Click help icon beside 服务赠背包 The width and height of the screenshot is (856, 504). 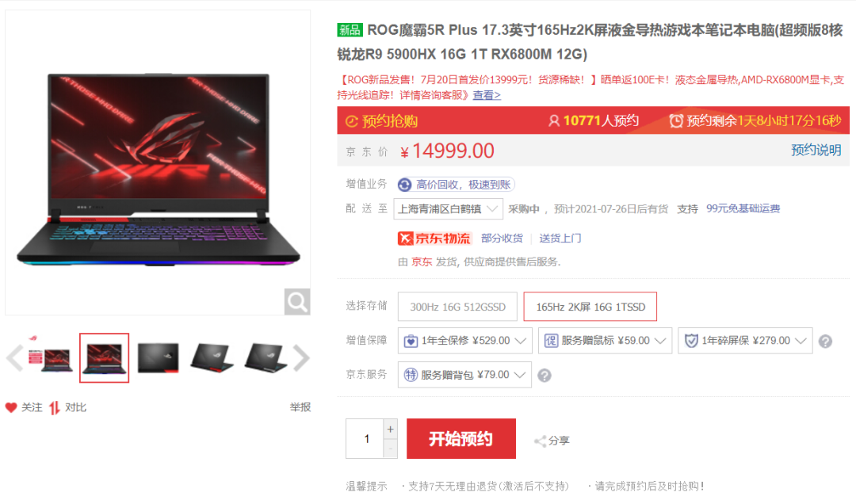[x=545, y=375]
